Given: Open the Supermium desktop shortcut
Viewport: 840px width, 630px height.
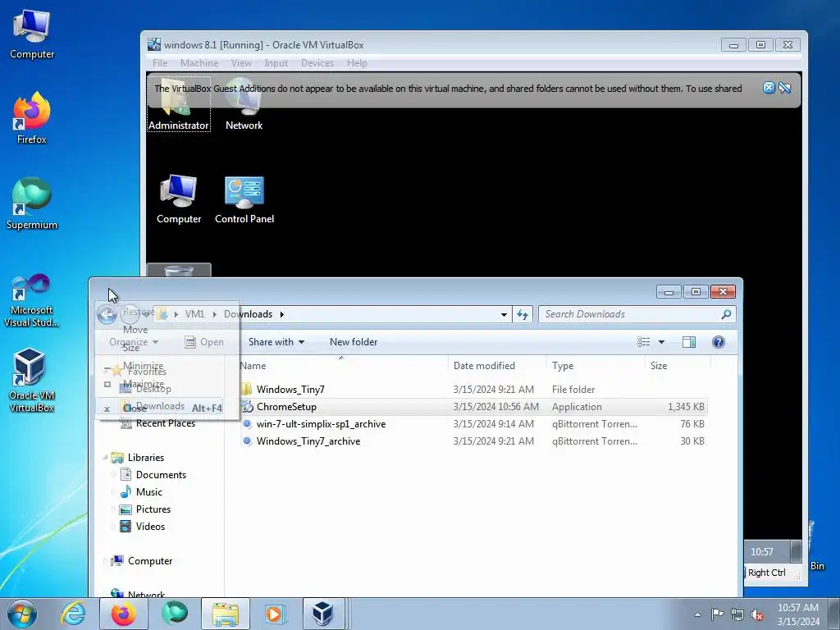Looking at the screenshot, I should pyautogui.click(x=32, y=203).
